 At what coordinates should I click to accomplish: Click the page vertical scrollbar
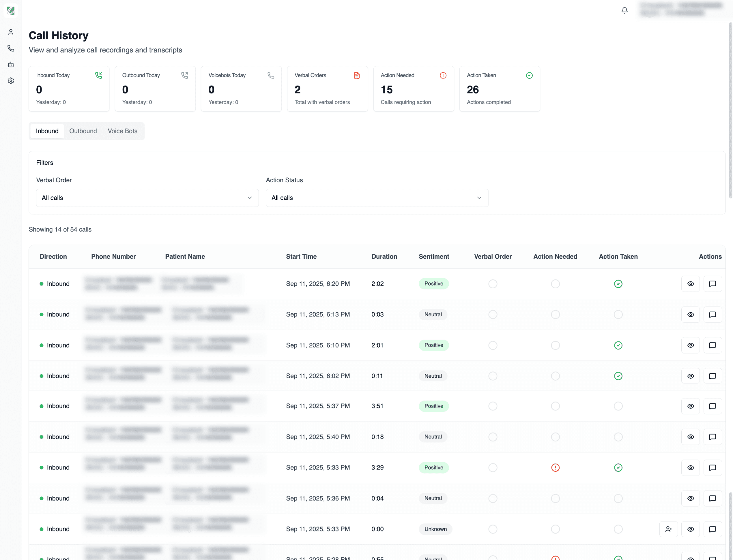coord(730,110)
